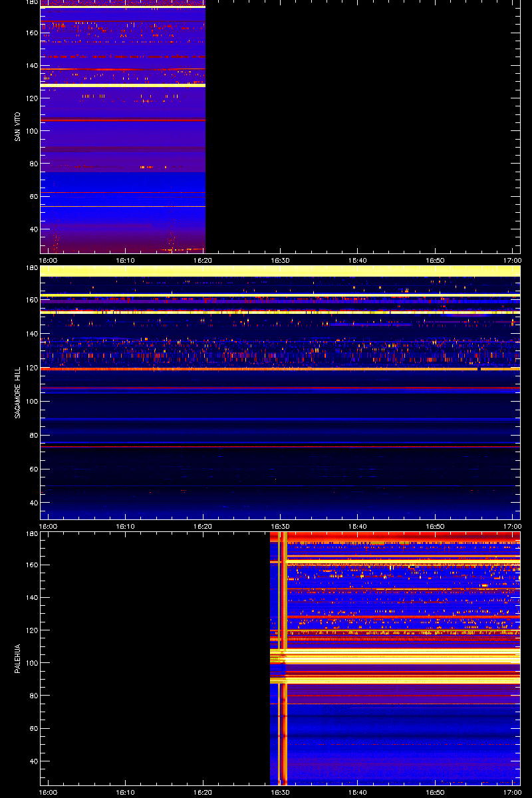Click 16:30 under the Sagamore Hill panel
Screen dimensions: 532x798
(281, 526)
